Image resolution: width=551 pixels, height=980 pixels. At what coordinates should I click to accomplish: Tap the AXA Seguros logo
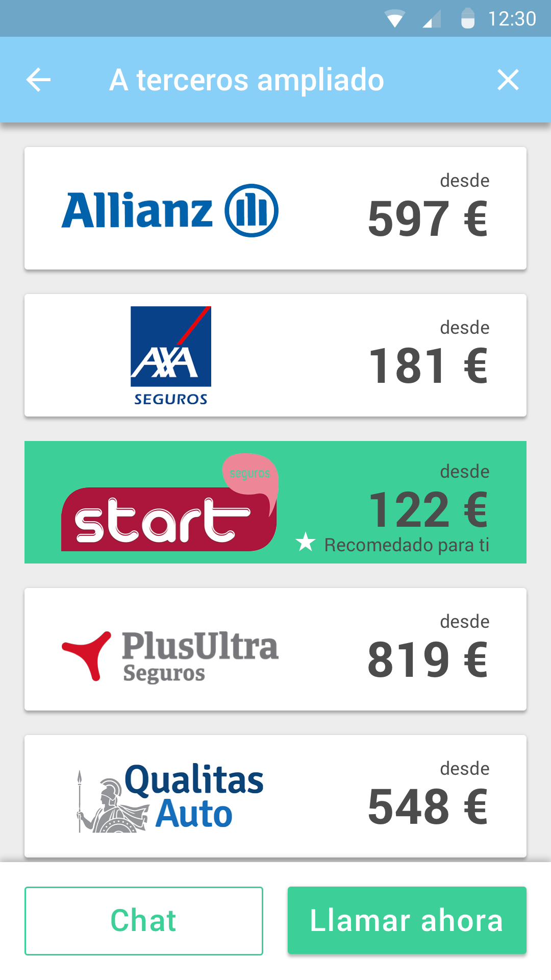tap(171, 356)
